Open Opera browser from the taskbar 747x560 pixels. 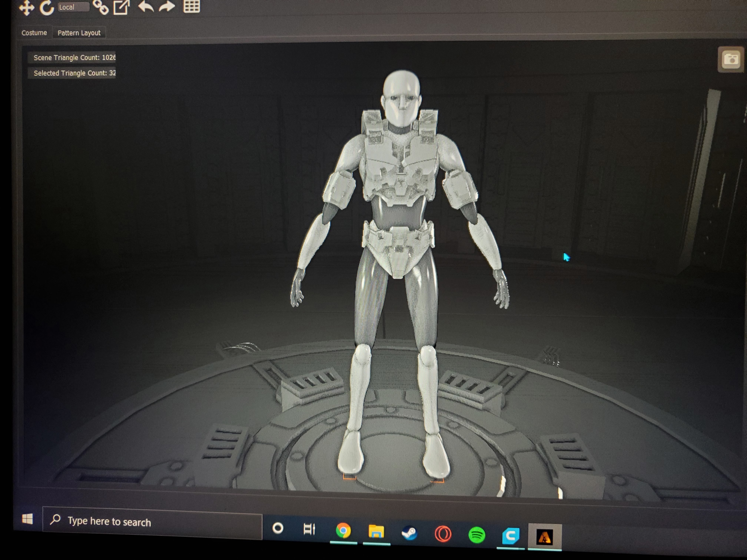click(x=443, y=534)
